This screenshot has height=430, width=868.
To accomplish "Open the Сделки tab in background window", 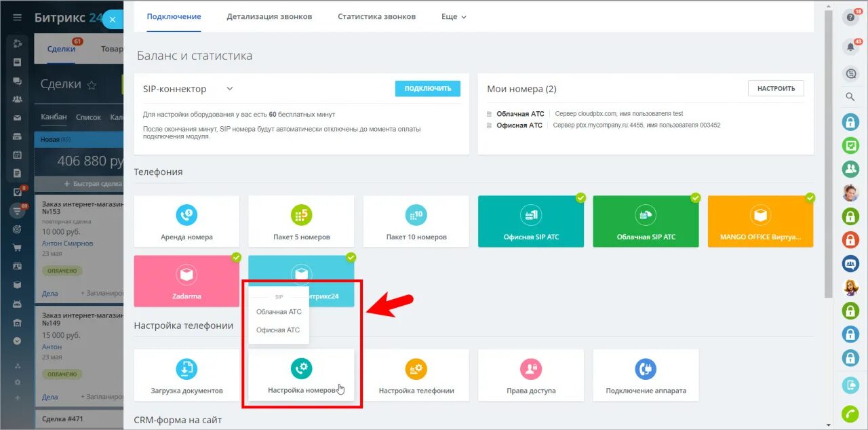I will pyautogui.click(x=62, y=49).
